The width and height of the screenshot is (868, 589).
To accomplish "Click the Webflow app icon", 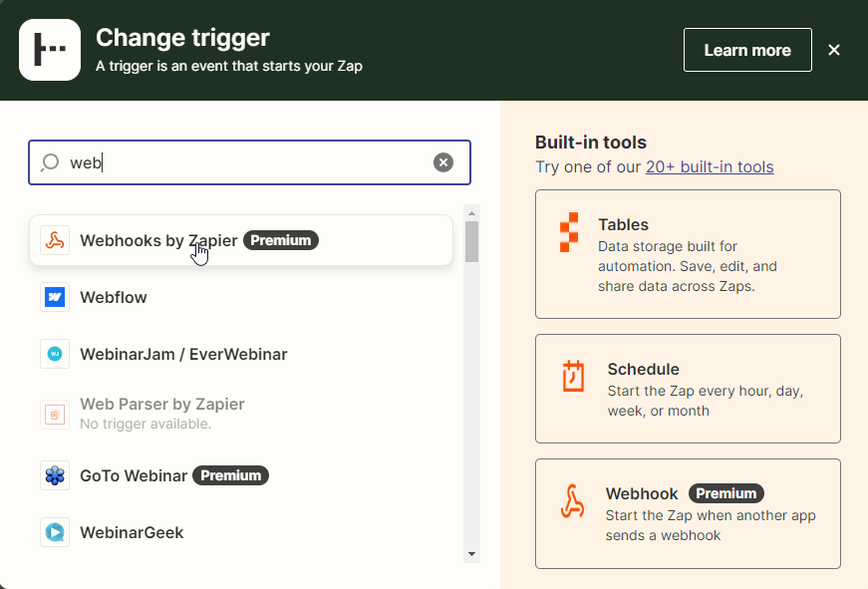I will tap(55, 297).
